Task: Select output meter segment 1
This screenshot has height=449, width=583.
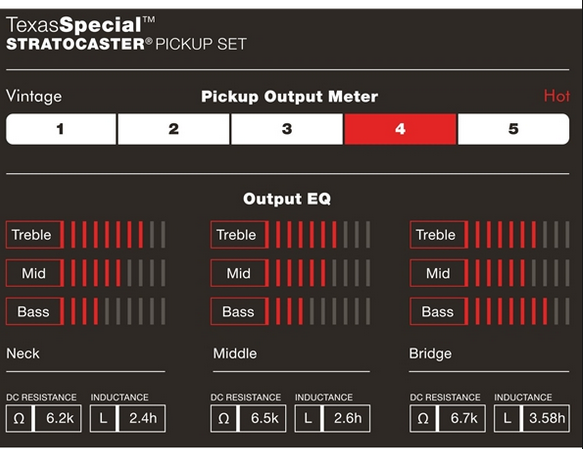Action: (x=61, y=129)
